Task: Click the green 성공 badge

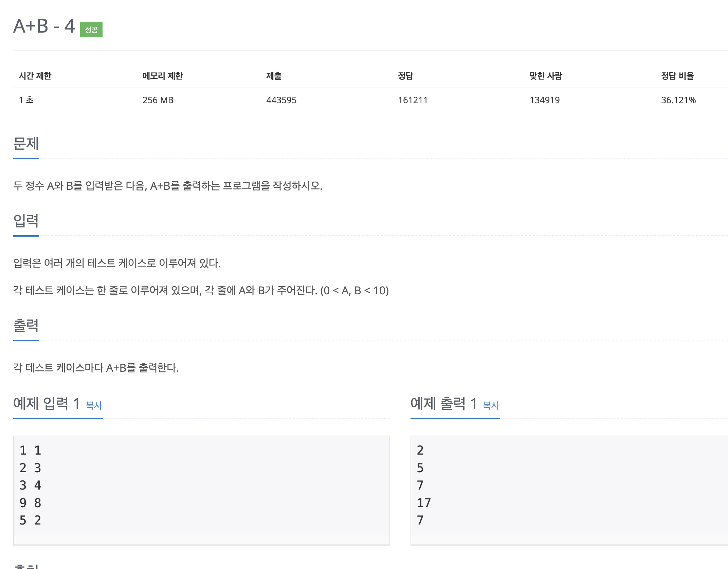Action: (91, 30)
